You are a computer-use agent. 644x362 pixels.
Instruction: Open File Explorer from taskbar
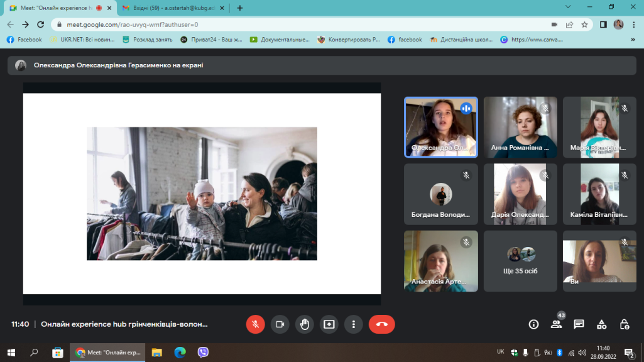coord(157,353)
